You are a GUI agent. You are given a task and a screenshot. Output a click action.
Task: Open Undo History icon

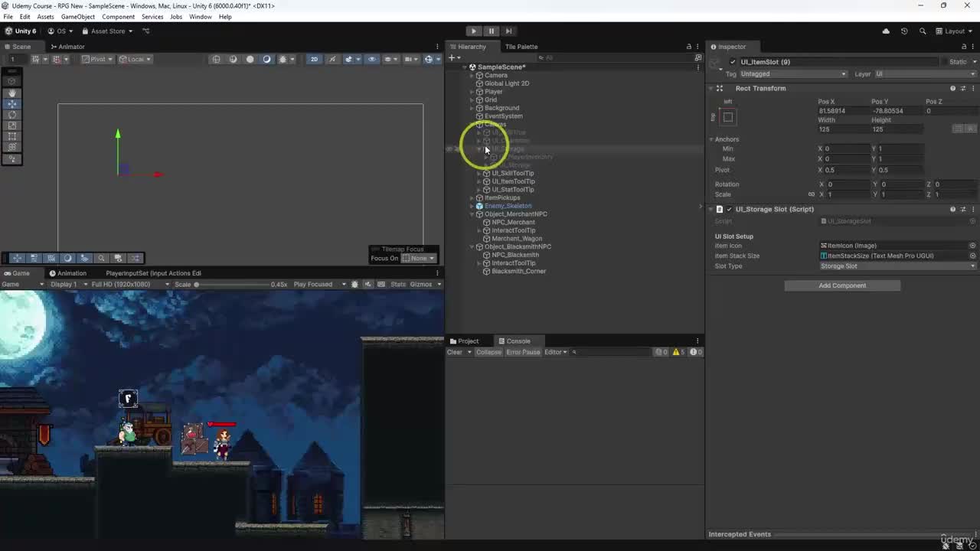pos(904,31)
